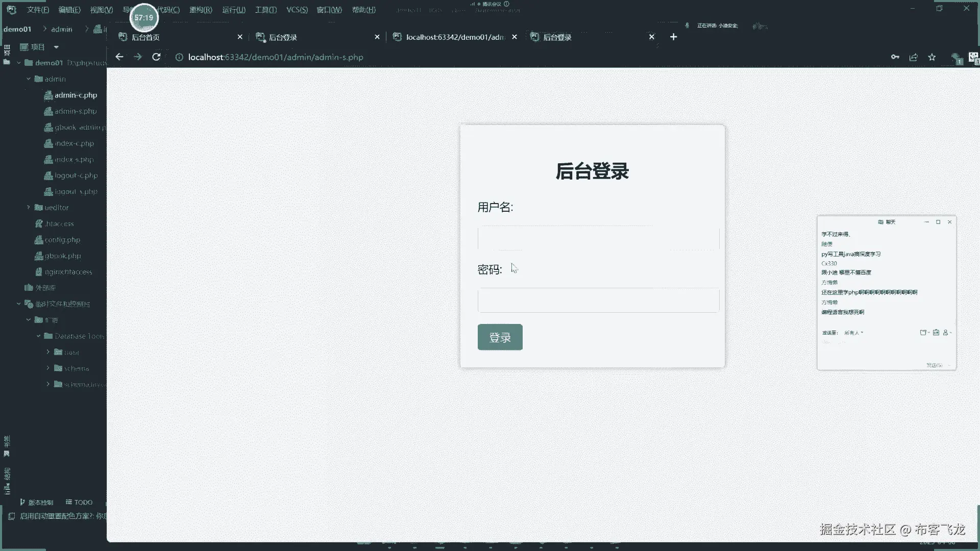
Task: Open the password key icon
Action: 895,57
